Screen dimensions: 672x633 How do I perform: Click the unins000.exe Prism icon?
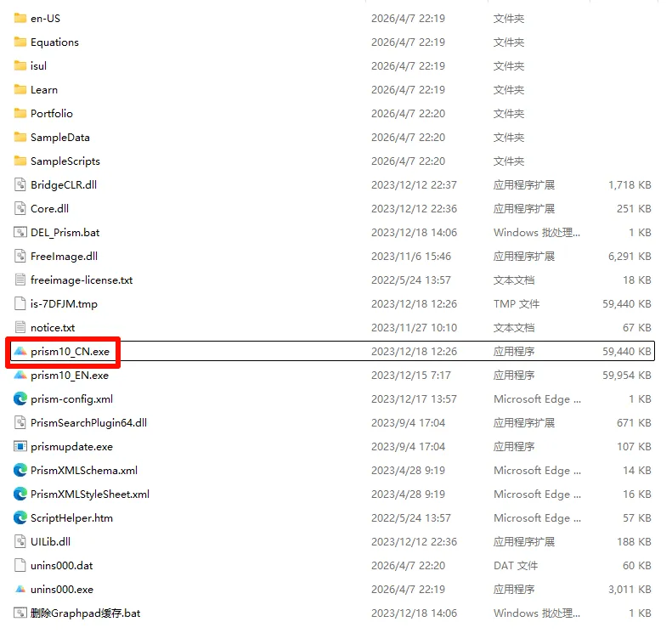(x=20, y=590)
